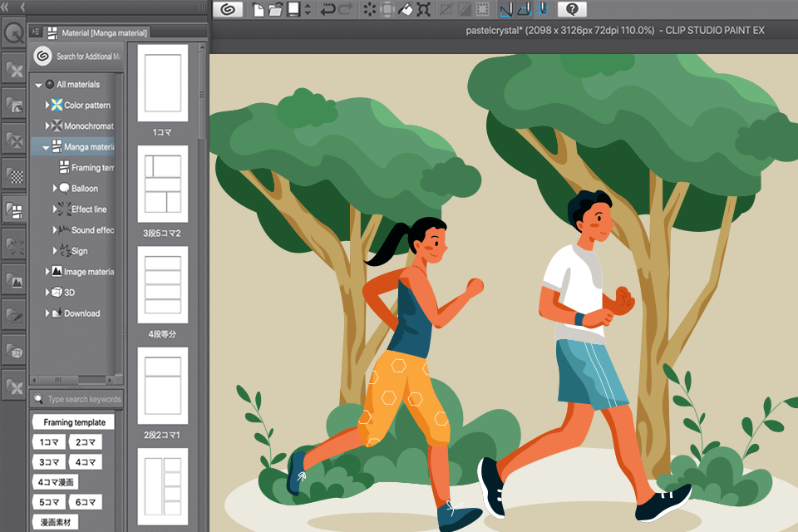Toggle Show Selection Border icon
798x532 pixels.
pos(482,10)
